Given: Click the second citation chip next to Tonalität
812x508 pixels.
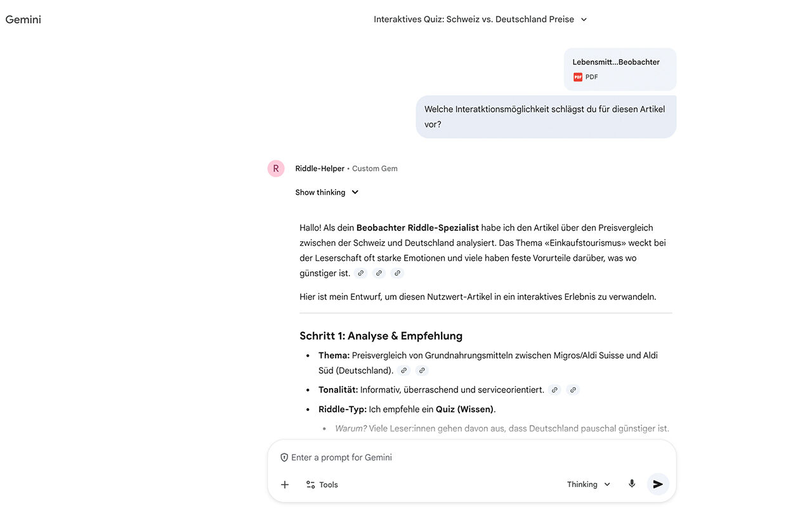Looking at the screenshot, I should point(573,389).
